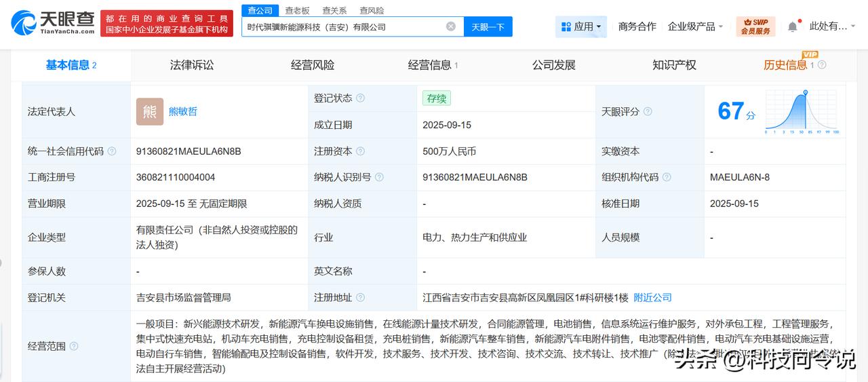Select registration number 360821110004004
The width and height of the screenshot is (868, 382).
(176, 177)
